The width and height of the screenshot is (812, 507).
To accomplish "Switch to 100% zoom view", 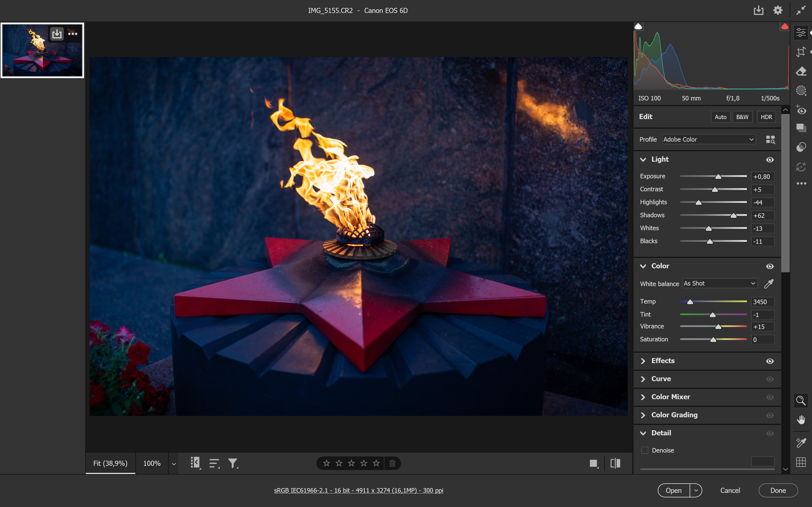I will tap(152, 463).
